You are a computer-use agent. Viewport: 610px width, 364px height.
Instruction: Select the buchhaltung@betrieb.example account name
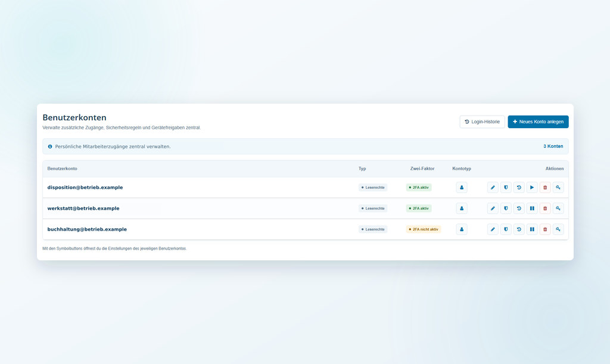[x=87, y=229]
